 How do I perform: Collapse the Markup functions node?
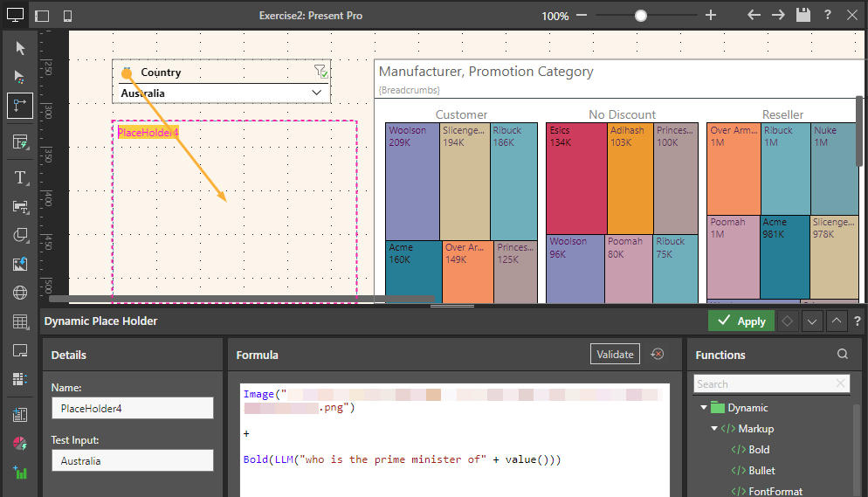pos(714,429)
